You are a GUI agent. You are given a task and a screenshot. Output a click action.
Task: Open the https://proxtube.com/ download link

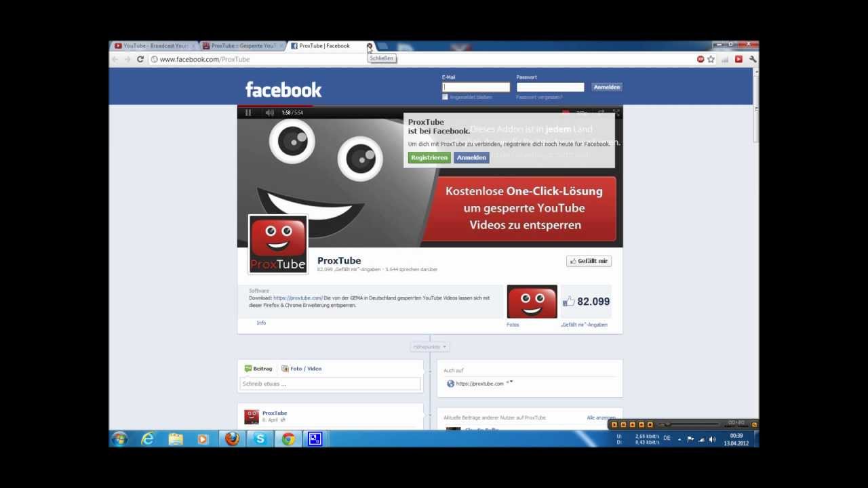298,298
